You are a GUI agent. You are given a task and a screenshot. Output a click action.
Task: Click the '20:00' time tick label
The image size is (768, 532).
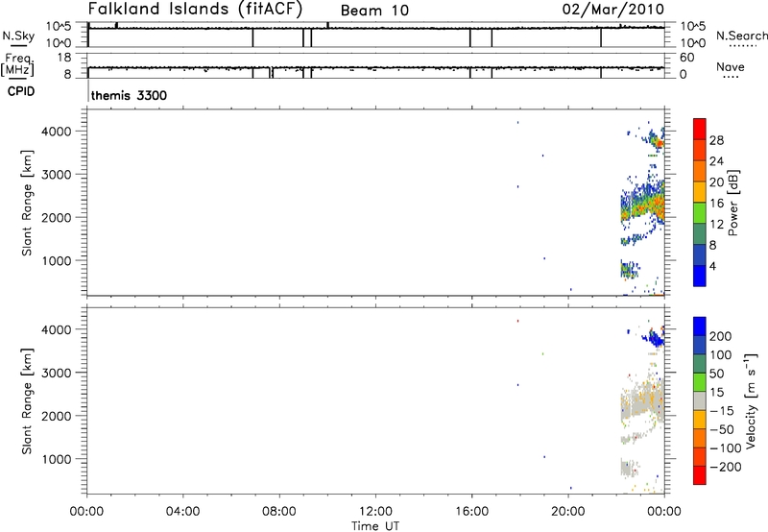(568, 512)
